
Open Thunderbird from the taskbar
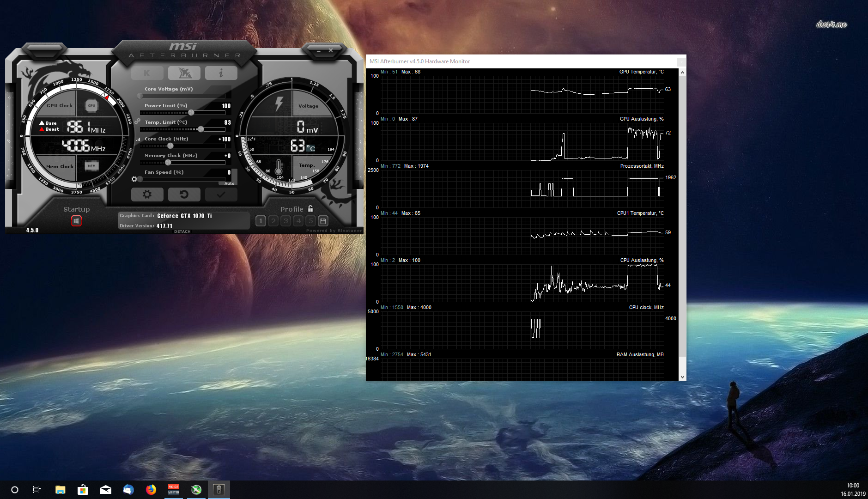click(x=128, y=490)
